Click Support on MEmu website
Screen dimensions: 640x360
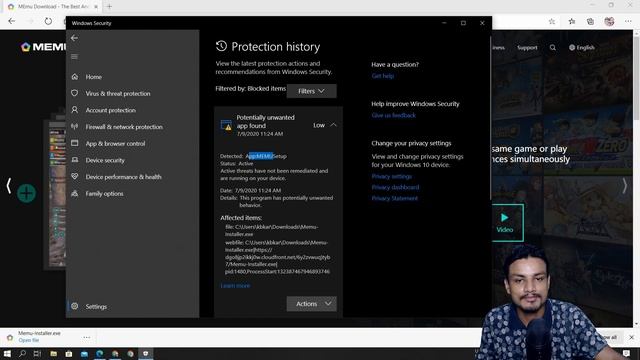[x=527, y=48]
